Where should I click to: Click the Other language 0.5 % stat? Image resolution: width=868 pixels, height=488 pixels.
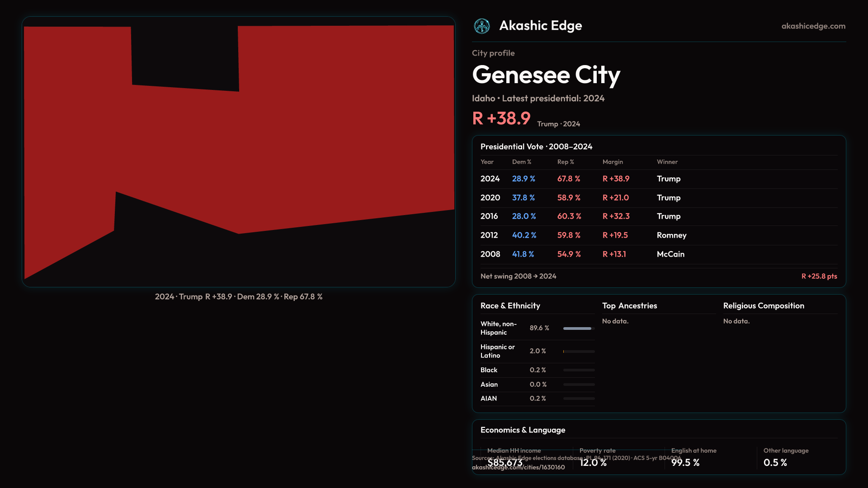(775, 463)
